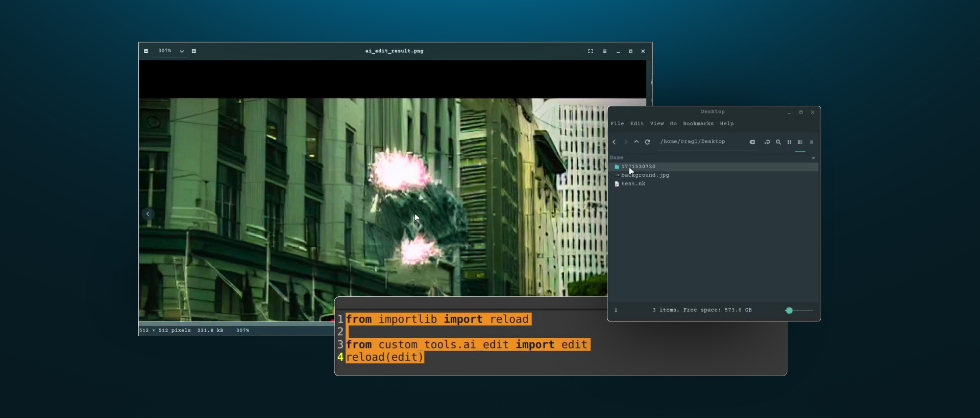The image size is (980, 418).
Task: Open the column header dropdown arrow
Action: click(x=813, y=158)
